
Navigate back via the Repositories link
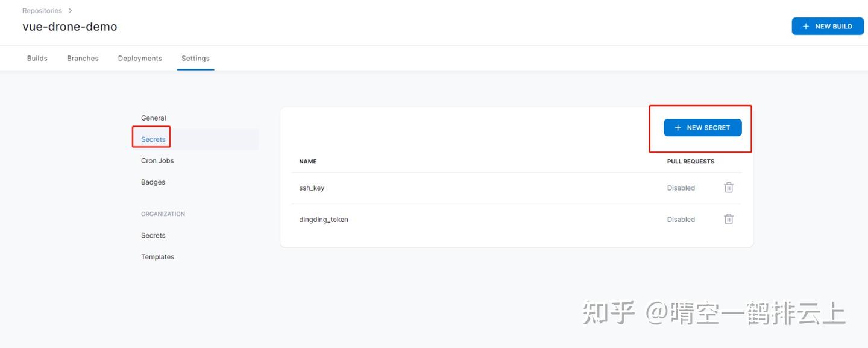42,10
